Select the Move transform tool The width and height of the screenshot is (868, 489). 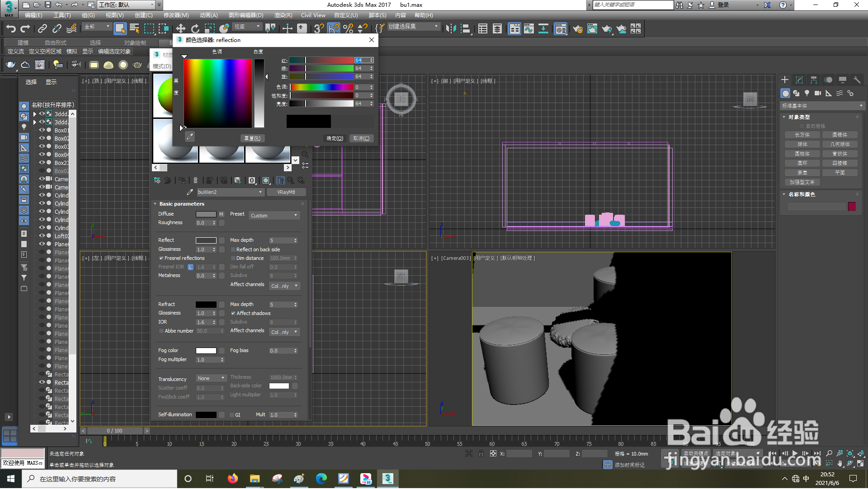point(180,29)
